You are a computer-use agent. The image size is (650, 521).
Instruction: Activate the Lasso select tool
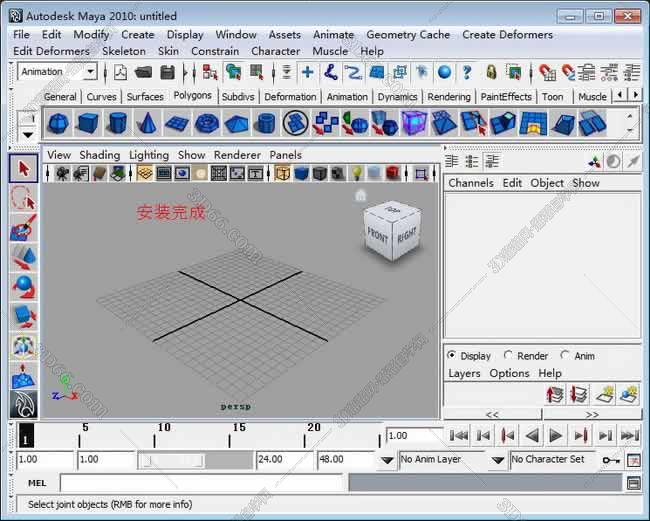point(23,200)
